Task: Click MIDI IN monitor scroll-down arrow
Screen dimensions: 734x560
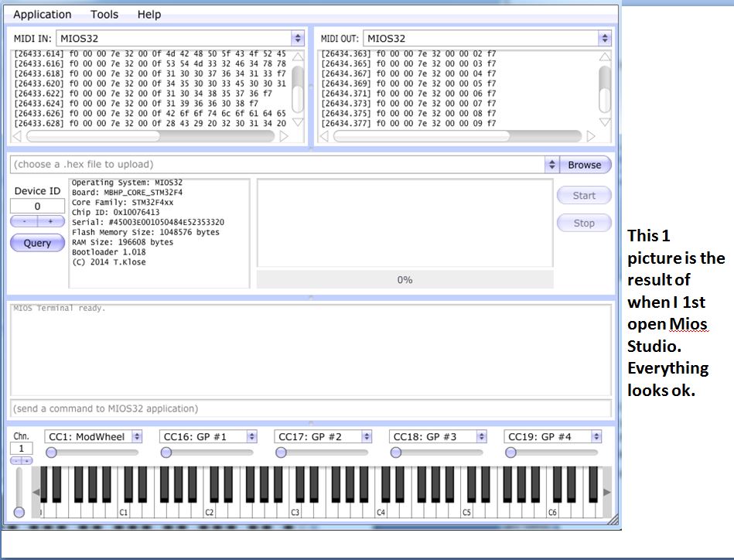Action: (x=298, y=122)
